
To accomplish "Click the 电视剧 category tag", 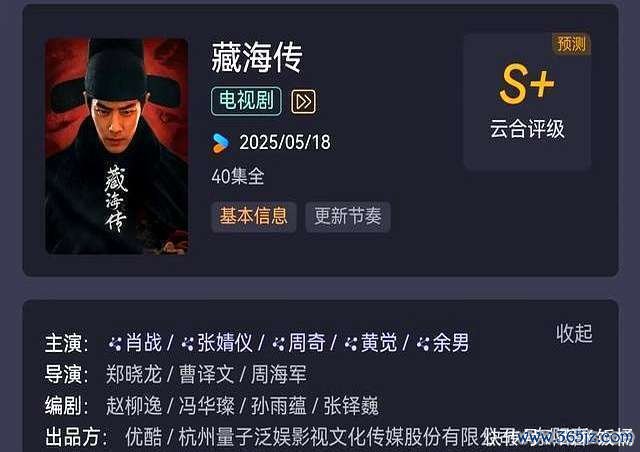I will coord(246,101).
